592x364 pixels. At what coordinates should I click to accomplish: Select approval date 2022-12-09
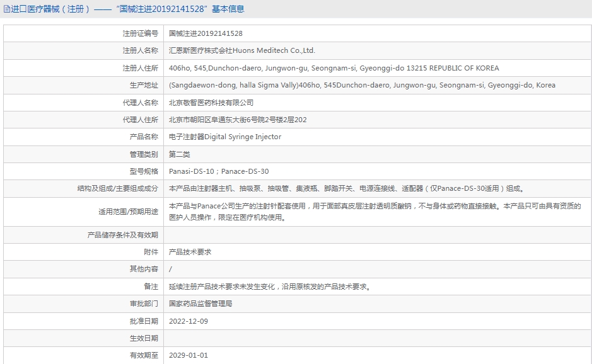[x=189, y=321]
